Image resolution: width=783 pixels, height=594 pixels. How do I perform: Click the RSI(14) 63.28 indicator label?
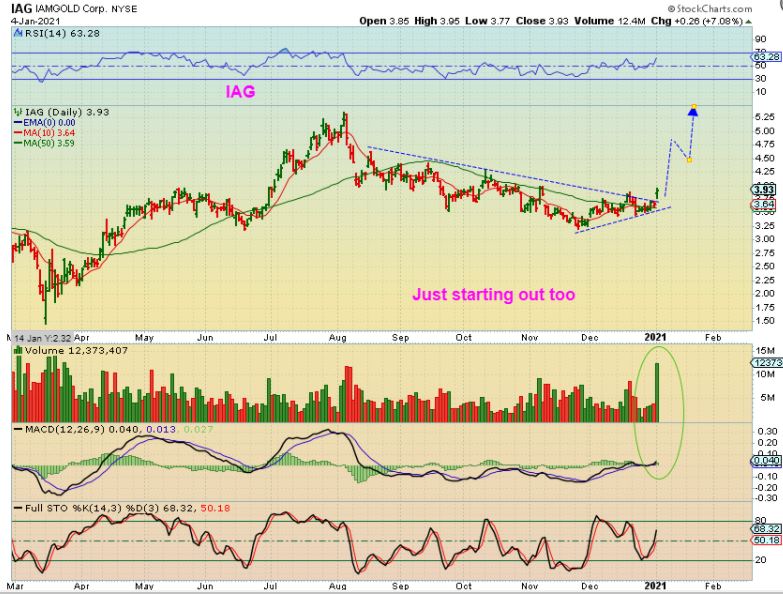point(62,33)
